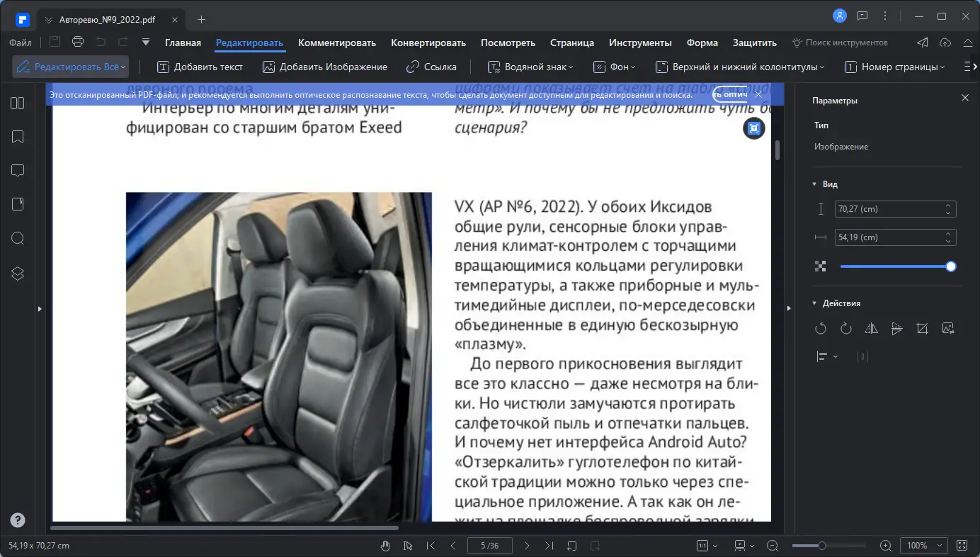980x557 pixels.
Task: Open the Инструменты ribbon tab
Action: (x=639, y=43)
